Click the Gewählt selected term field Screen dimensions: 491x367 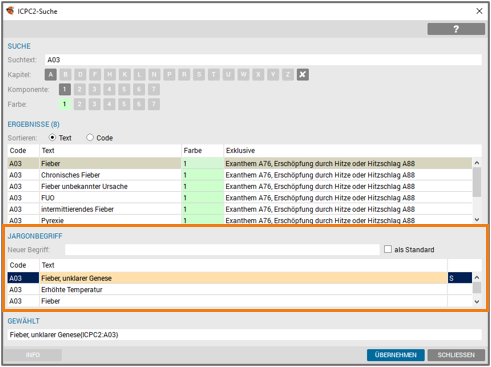(244, 335)
